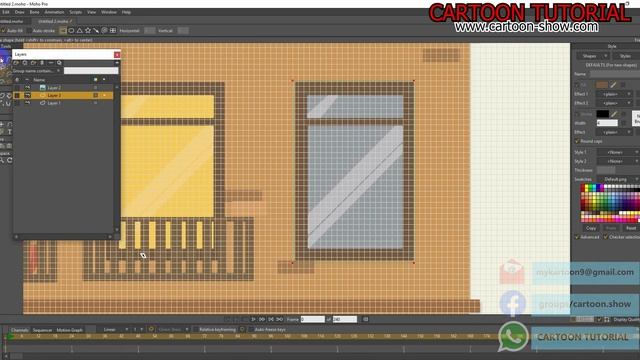Image resolution: width=640 pixels, height=360 pixels.
Task: Switch to the Motion Graph timeline tab
Action: (69, 330)
